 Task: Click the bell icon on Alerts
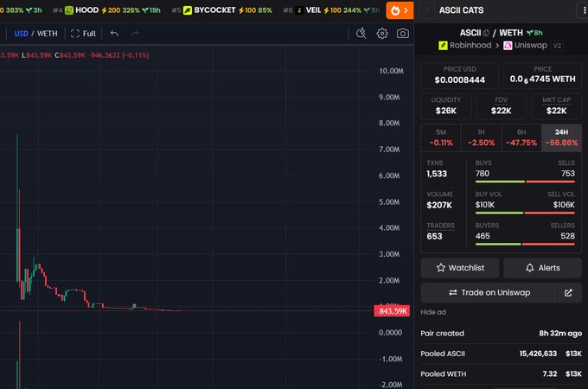[x=529, y=268]
